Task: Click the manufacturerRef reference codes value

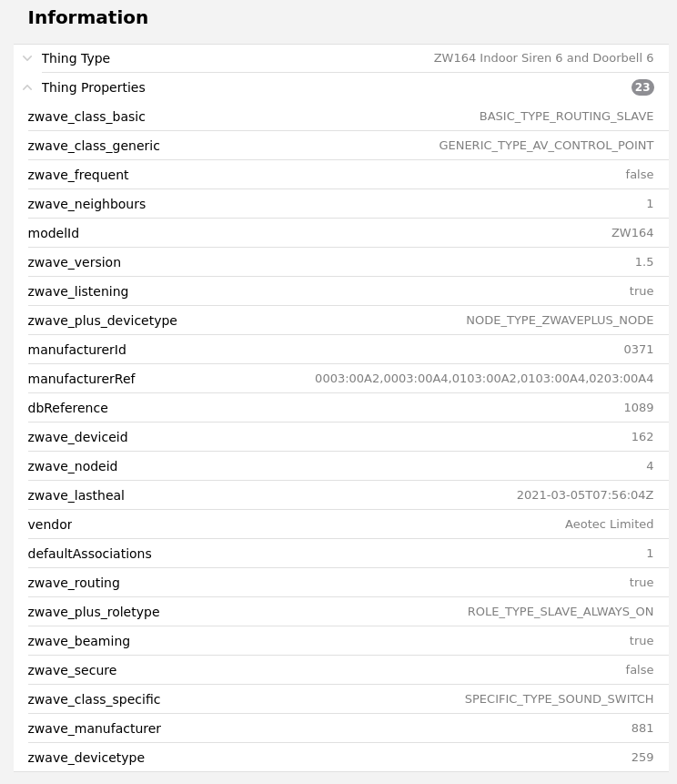Action: click(x=484, y=379)
